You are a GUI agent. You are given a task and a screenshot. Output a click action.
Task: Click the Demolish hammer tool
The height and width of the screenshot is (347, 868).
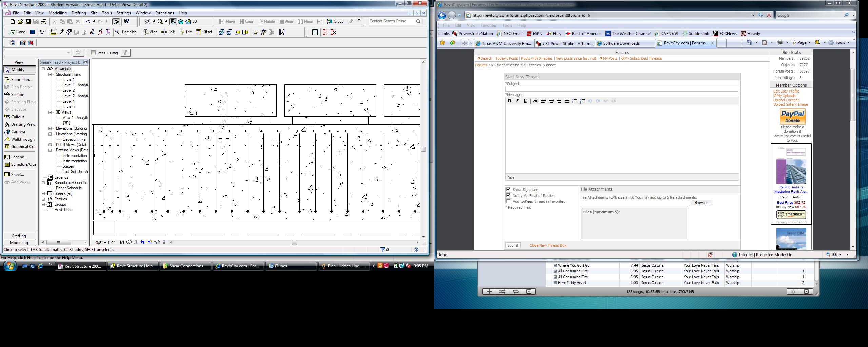126,32
